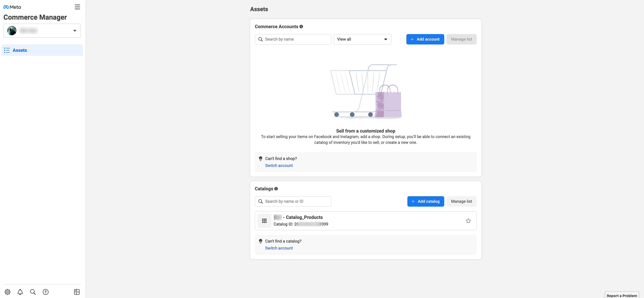
Task: Click the Commerce Accounts info icon
Action: coord(301,26)
